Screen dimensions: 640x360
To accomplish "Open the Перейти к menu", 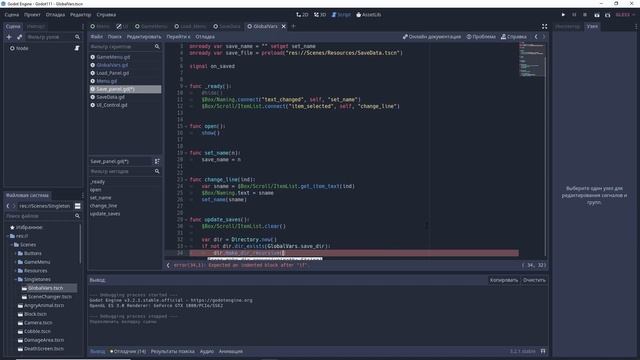I will click(x=178, y=37).
